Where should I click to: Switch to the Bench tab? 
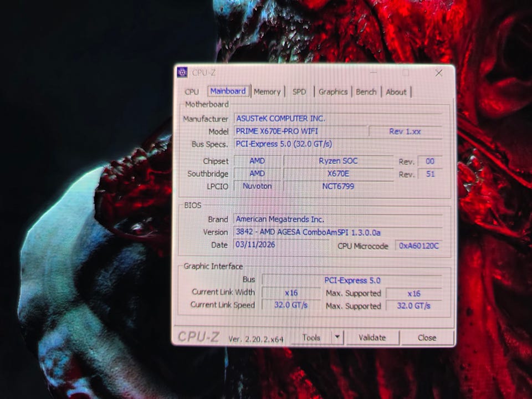(x=366, y=92)
